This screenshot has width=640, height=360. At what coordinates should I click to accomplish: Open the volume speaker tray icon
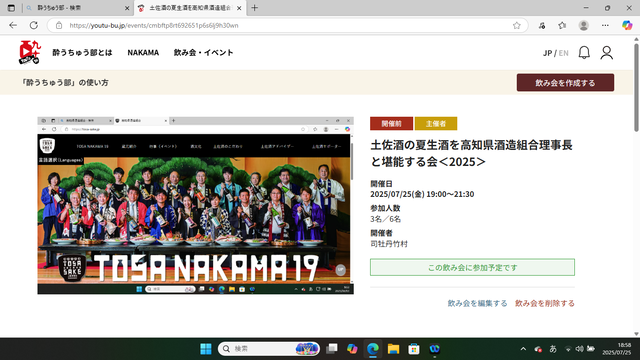coord(580,349)
